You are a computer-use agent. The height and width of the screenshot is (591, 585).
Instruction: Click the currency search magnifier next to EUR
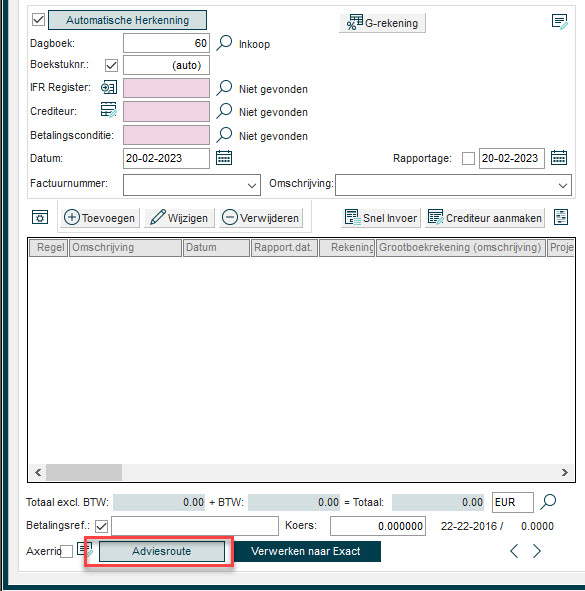[548, 502]
